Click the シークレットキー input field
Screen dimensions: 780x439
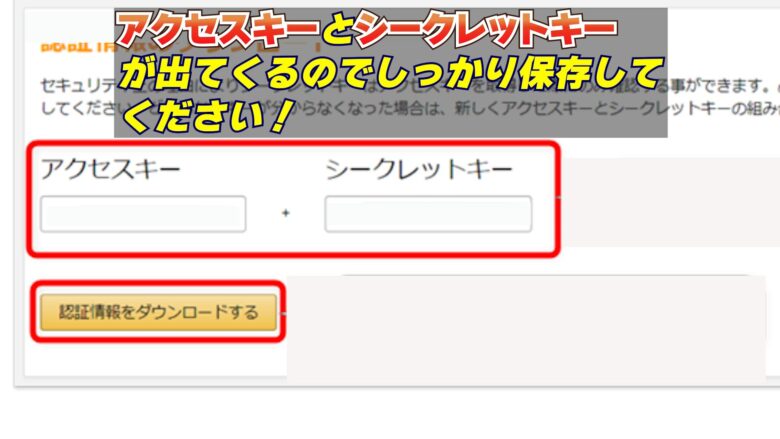click(x=428, y=214)
